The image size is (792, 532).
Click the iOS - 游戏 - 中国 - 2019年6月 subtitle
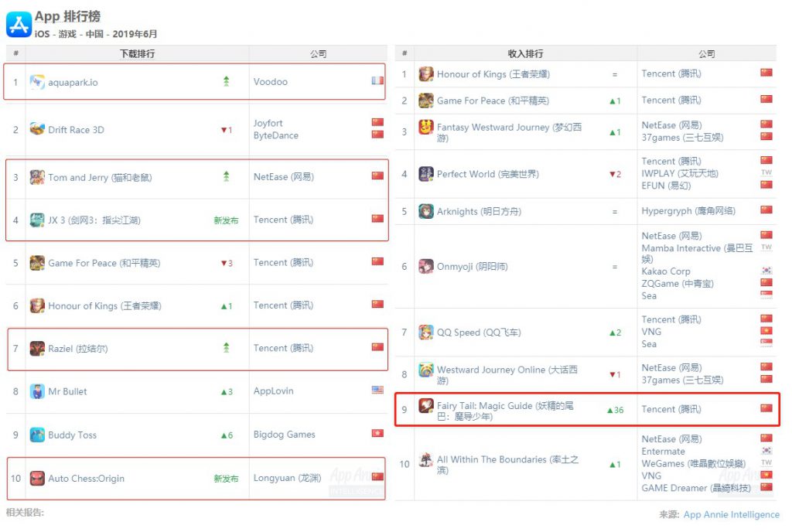(96, 34)
